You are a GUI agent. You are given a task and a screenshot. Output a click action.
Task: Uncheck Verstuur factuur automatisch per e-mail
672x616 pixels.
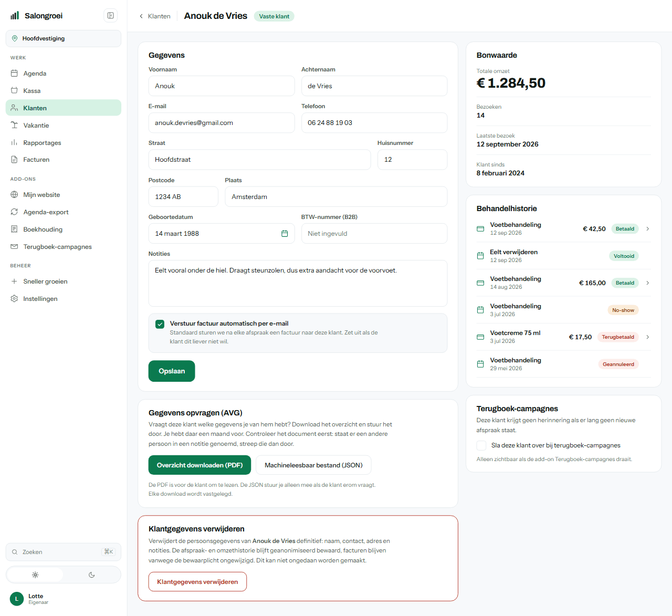(160, 324)
